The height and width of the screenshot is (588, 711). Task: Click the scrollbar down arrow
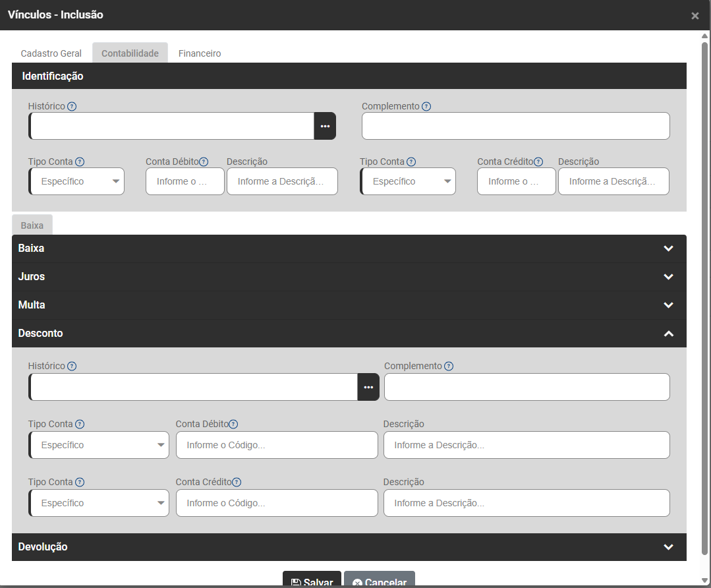coord(704,580)
